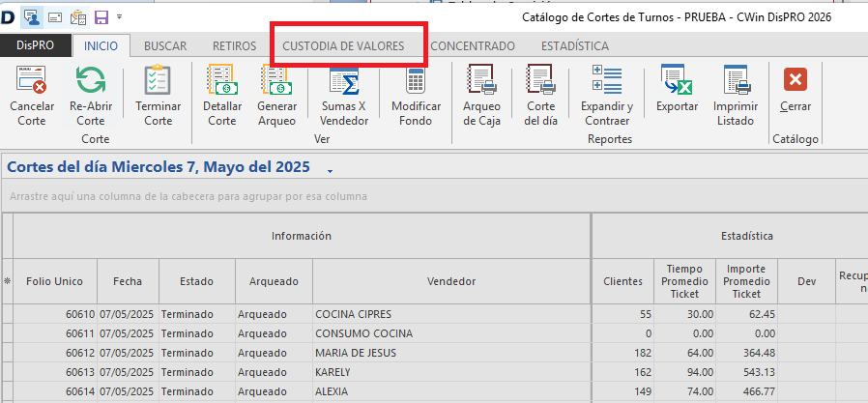Select folio 60611 cell
868x403 pixels.
pos(55,333)
